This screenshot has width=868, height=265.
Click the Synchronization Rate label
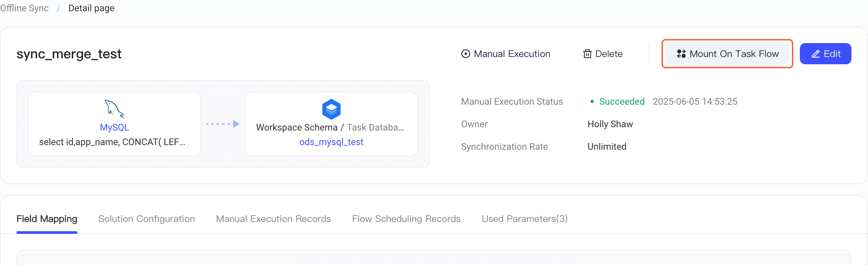[x=504, y=146]
